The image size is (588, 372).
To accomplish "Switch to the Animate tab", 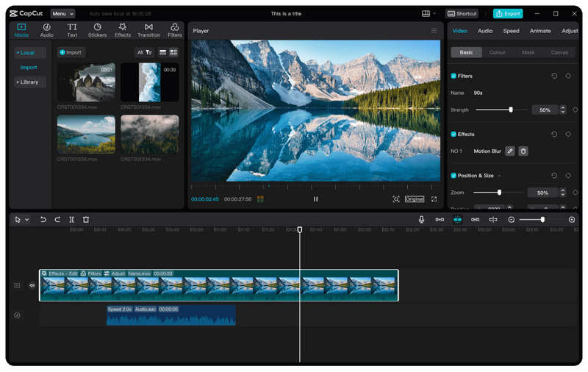I will (x=540, y=31).
